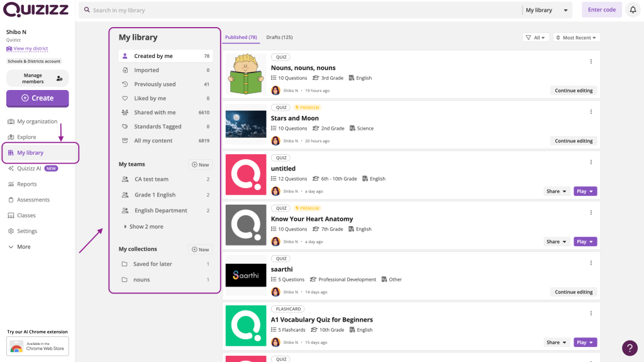Go to Reports in the sidebar
This screenshot has width=644, height=362.
click(x=26, y=184)
